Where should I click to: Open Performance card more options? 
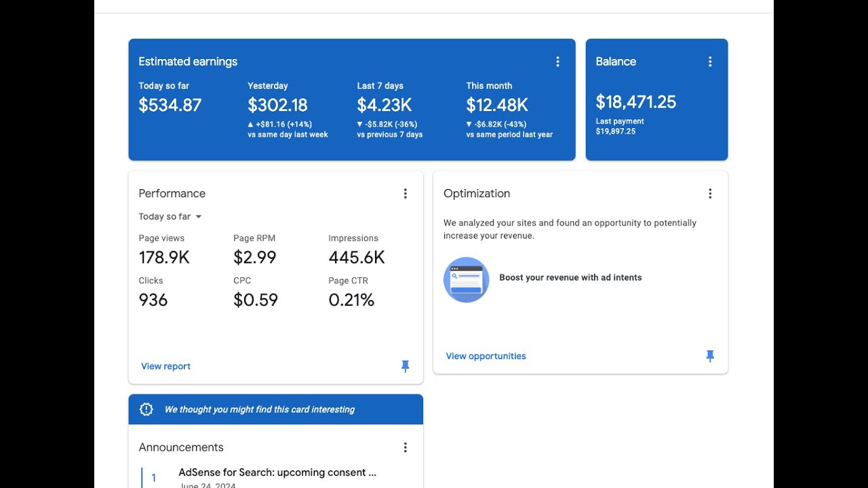[x=405, y=194]
